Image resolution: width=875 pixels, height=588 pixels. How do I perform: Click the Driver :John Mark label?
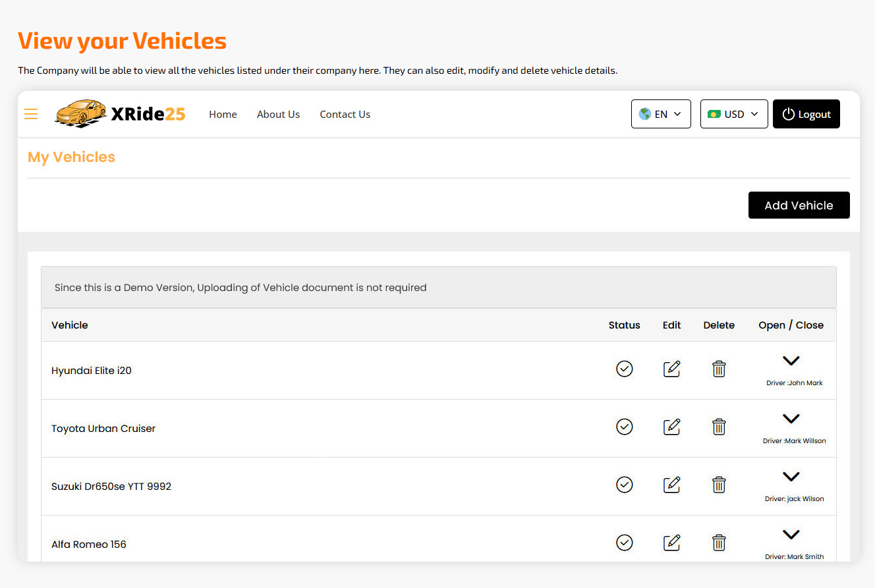pyautogui.click(x=795, y=383)
